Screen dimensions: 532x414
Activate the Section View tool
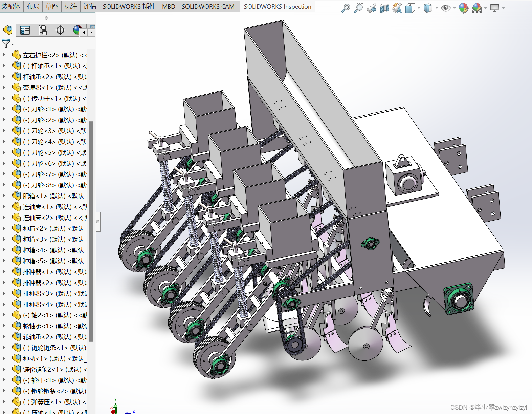click(x=384, y=8)
